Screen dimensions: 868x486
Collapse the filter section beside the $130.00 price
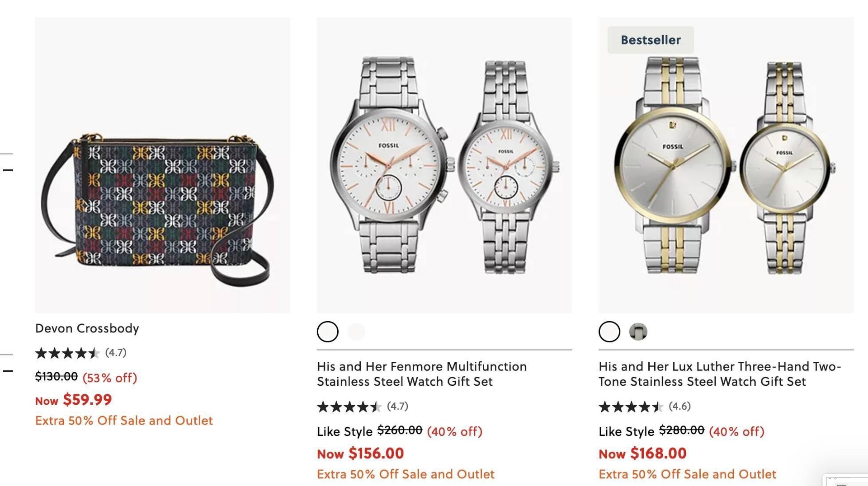coord(8,371)
